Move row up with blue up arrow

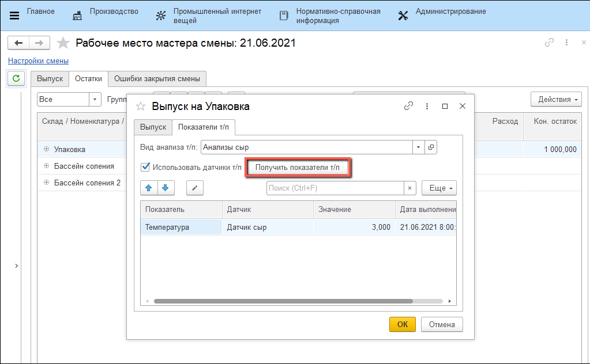point(148,188)
